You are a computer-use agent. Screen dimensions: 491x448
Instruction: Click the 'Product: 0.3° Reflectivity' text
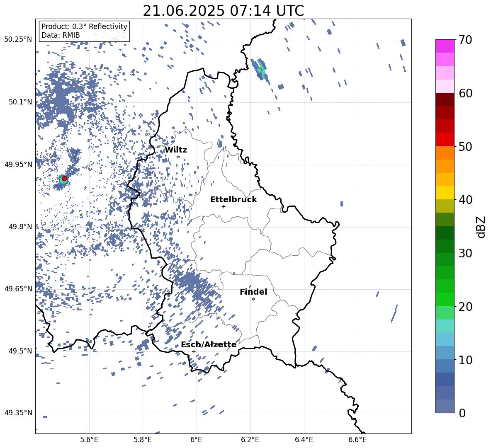(x=84, y=27)
